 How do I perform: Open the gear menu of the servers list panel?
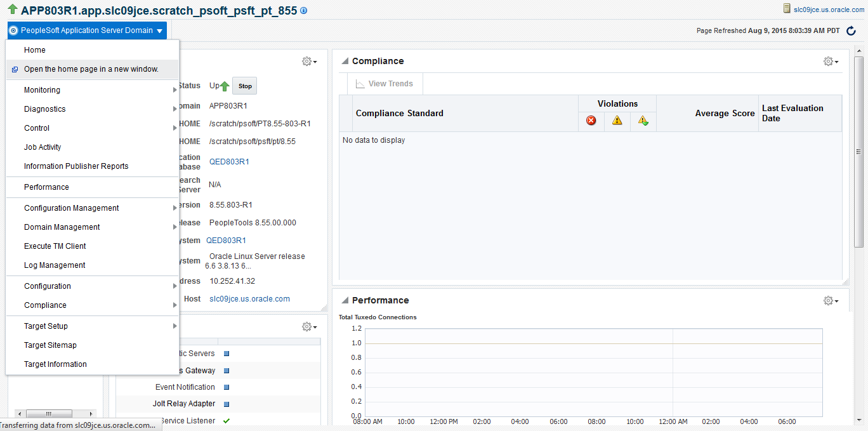point(309,327)
